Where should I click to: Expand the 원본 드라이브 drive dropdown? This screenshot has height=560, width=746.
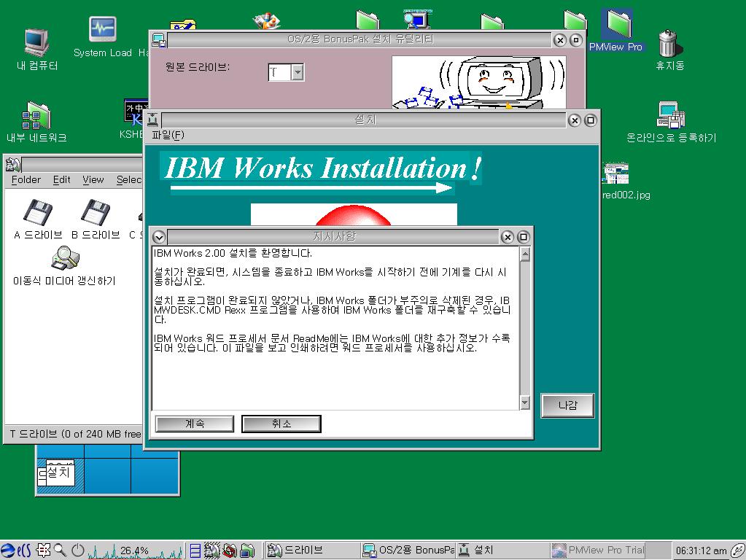point(298,72)
